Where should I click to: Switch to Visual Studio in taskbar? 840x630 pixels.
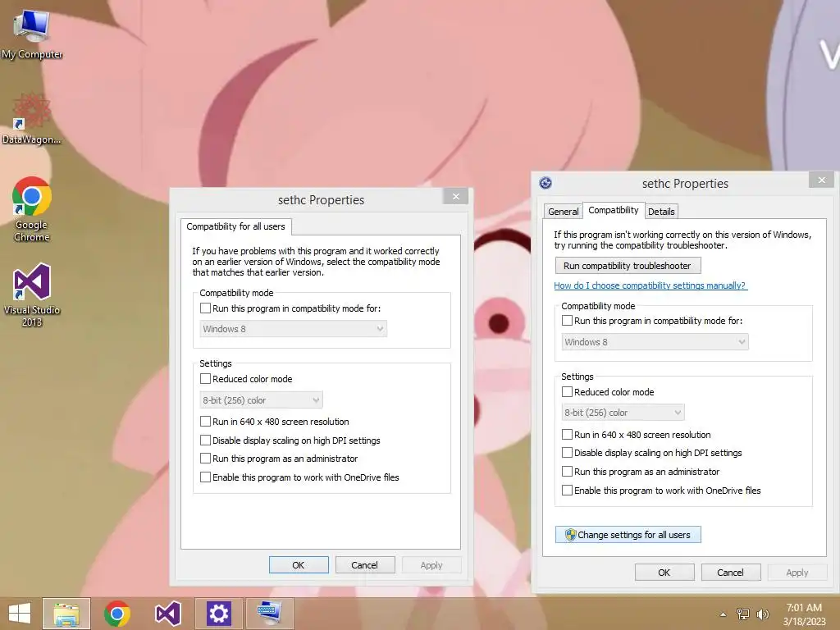coord(167,614)
